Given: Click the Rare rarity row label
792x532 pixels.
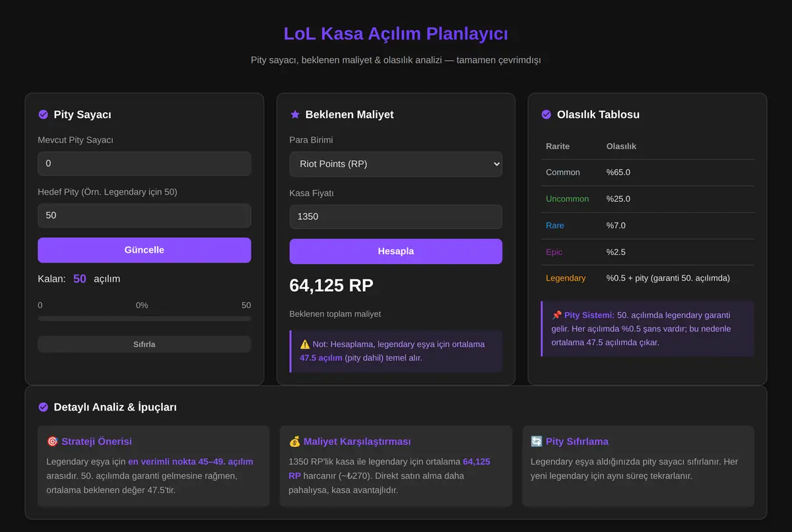Looking at the screenshot, I should pyautogui.click(x=555, y=225).
